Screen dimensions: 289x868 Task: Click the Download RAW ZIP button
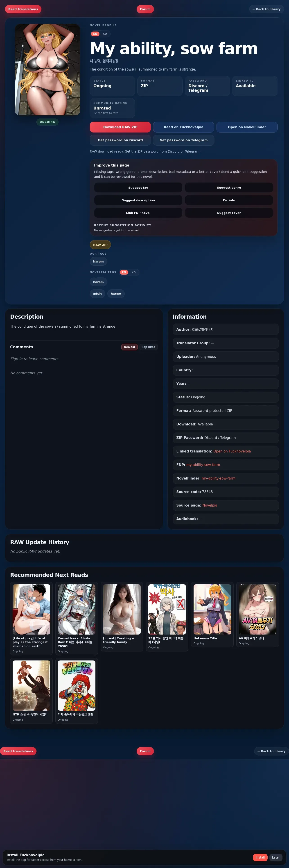[x=120, y=127]
